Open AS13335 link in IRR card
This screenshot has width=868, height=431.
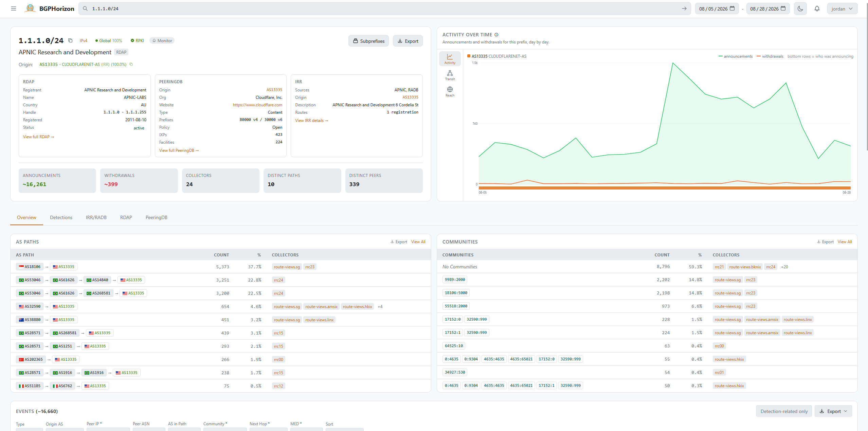[410, 97]
